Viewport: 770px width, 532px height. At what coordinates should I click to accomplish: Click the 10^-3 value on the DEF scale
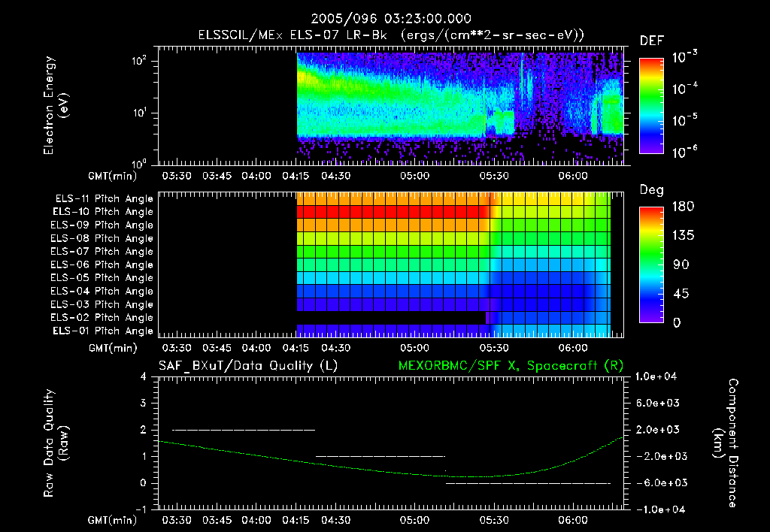[x=684, y=56]
